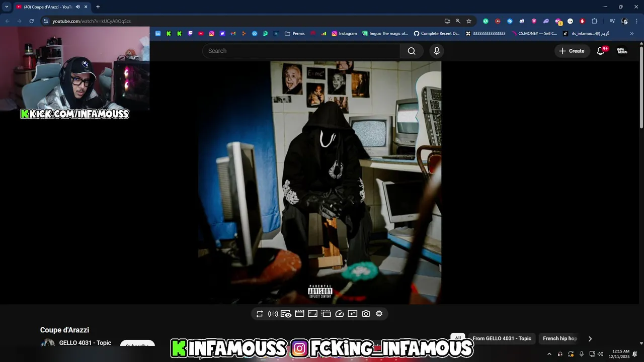
Task: Open the 'Imgur: The magic of...' bookmark
Action: coord(385,34)
